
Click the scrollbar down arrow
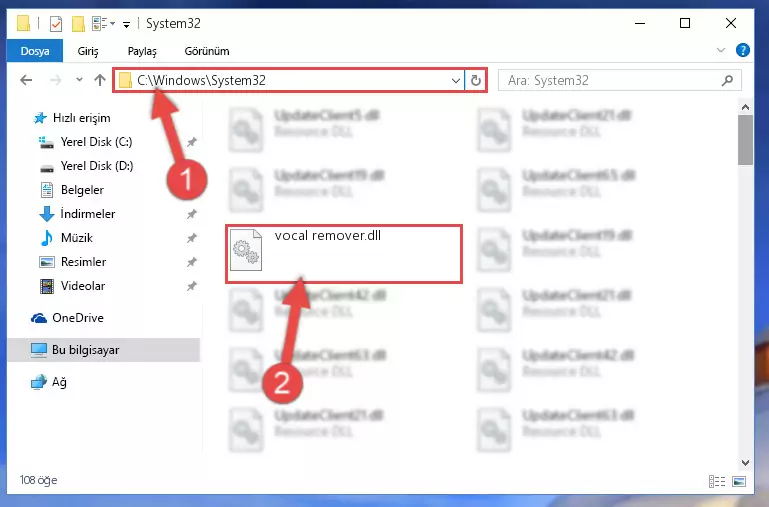(x=745, y=462)
